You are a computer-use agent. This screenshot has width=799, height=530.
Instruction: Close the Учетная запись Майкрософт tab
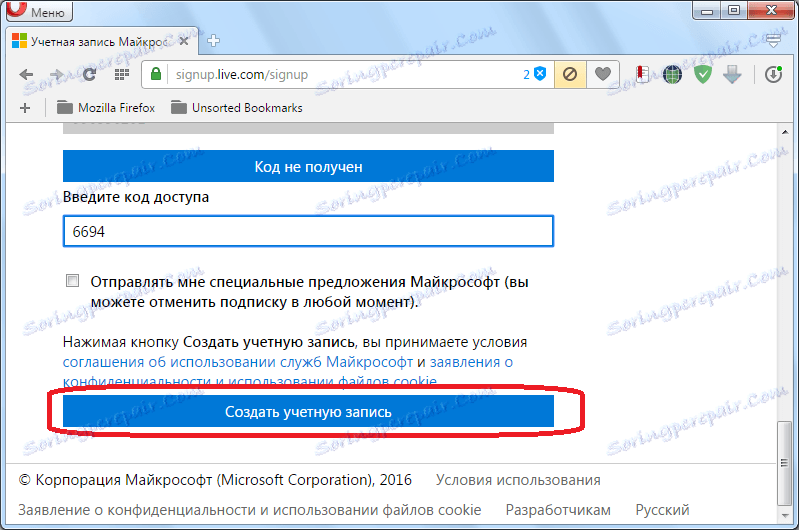[184, 41]
